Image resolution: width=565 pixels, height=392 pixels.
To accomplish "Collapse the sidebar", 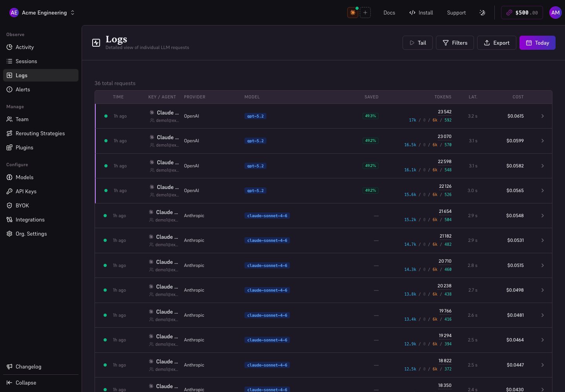I will [41, 383].
